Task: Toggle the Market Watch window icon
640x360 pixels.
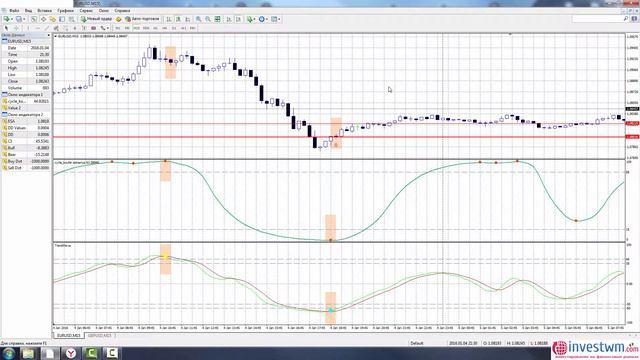Action: tap(33, 19)
